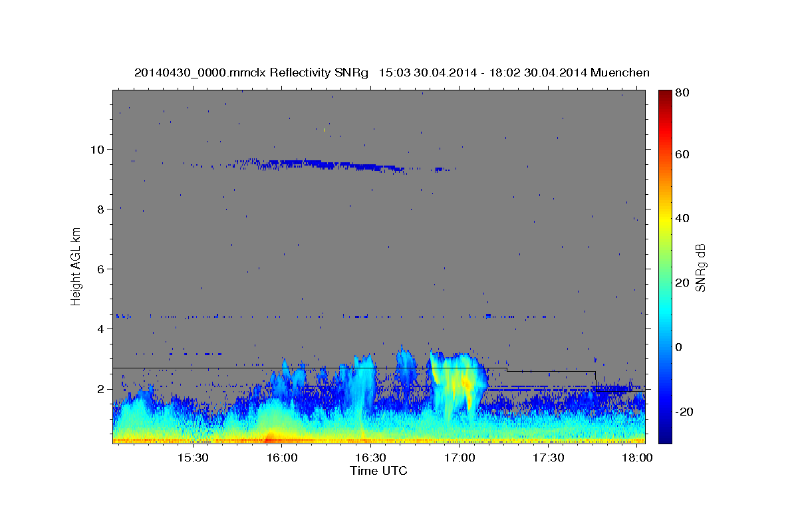Click the dark blue bottom of colorbar
Viewport: 798px width, 532px height.
coord(665,437)
